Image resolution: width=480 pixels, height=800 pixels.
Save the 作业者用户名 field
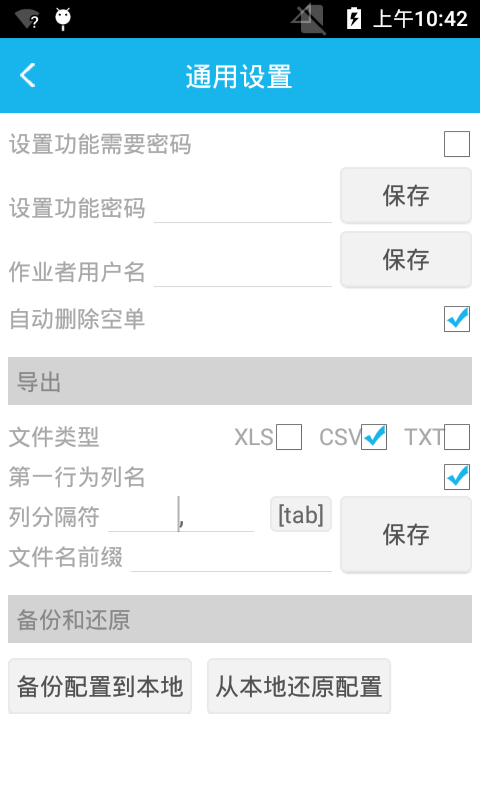(x=406, y=259)
